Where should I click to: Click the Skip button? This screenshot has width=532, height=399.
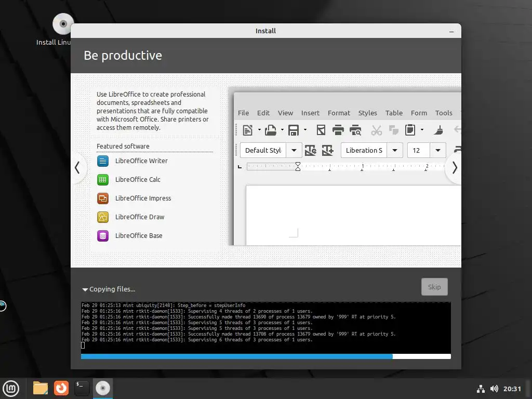tap(434, 287)
